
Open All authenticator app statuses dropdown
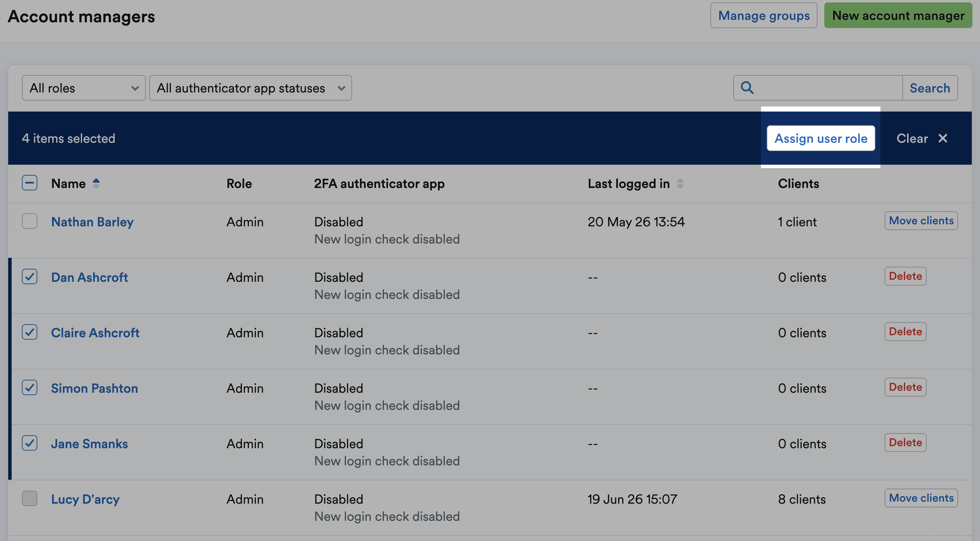(250, 88)
